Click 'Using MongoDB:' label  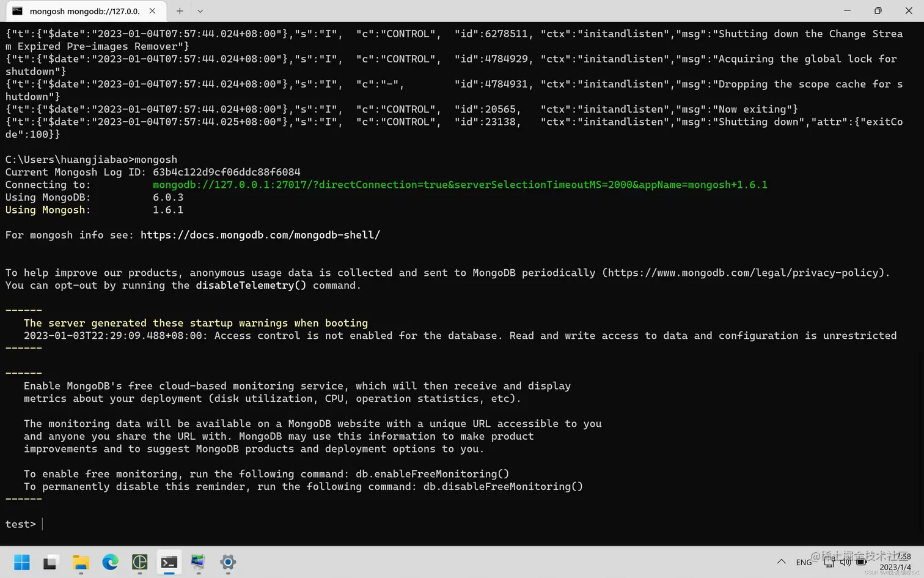click(48, 198)
